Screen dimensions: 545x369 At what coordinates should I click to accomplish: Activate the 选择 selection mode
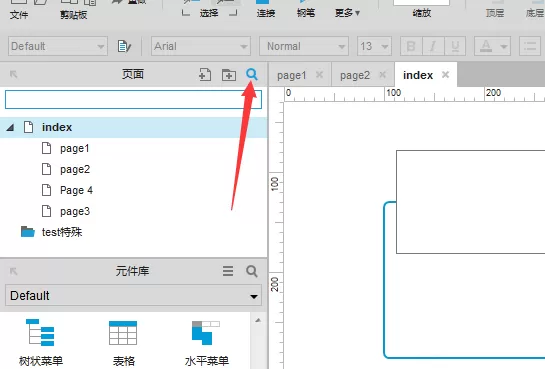click(x=209, y=13)
